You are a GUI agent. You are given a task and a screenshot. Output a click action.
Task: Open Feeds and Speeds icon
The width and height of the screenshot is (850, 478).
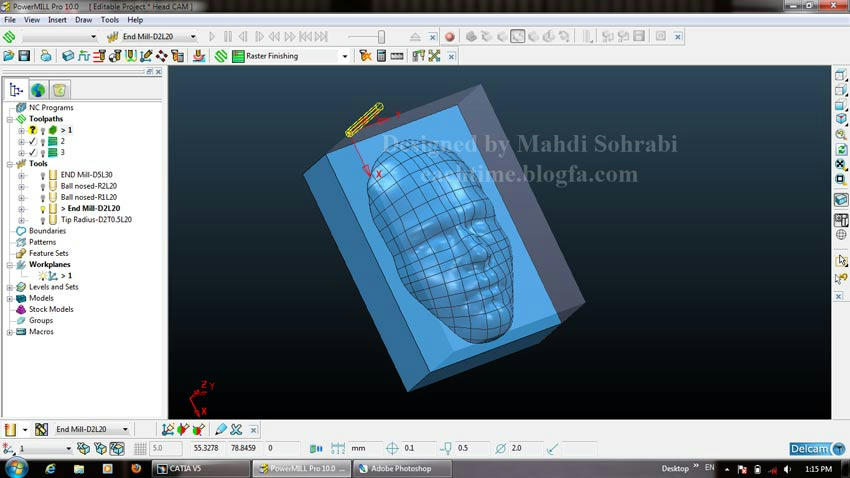tap(83, 56)
